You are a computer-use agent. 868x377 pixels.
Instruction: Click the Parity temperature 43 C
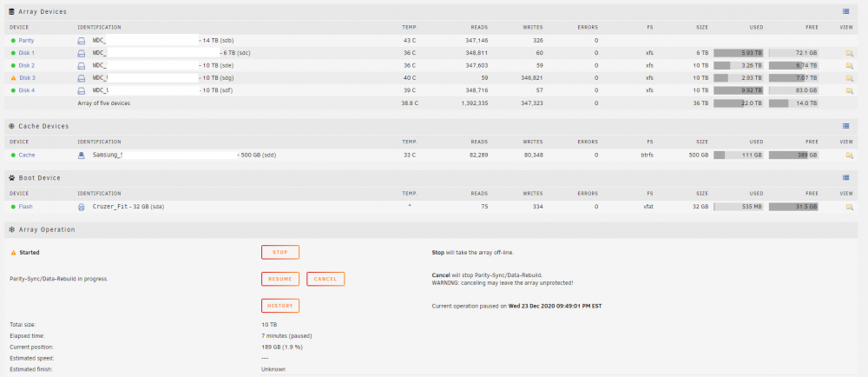coord(410,41)
